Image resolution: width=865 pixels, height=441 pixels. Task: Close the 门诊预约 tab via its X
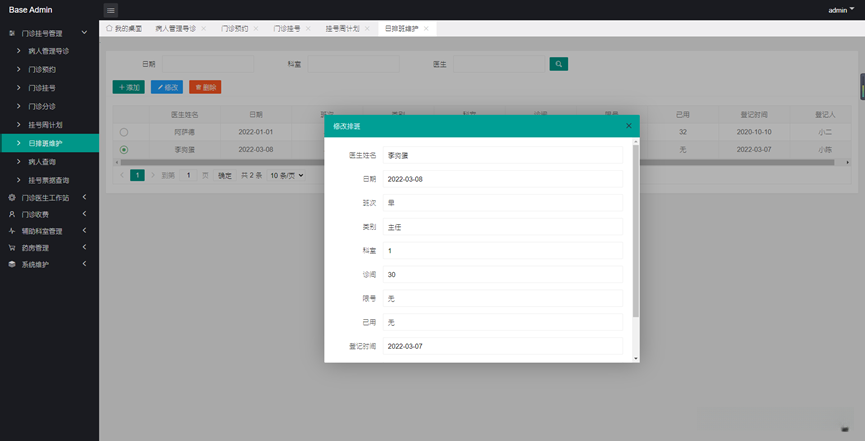(256, 29)
